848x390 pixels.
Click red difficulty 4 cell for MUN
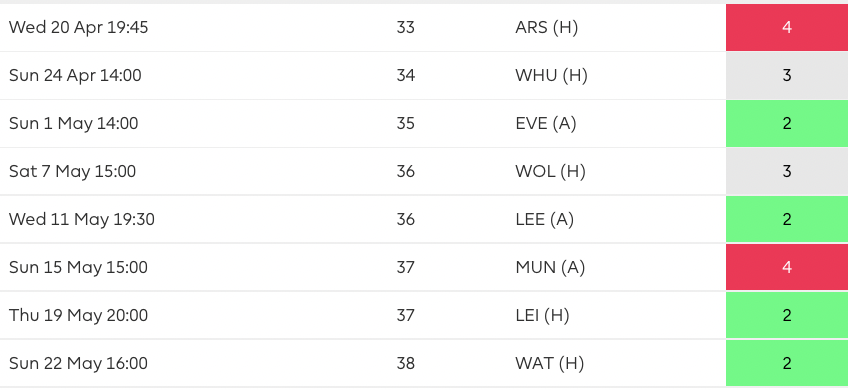(x=787, y=267)
